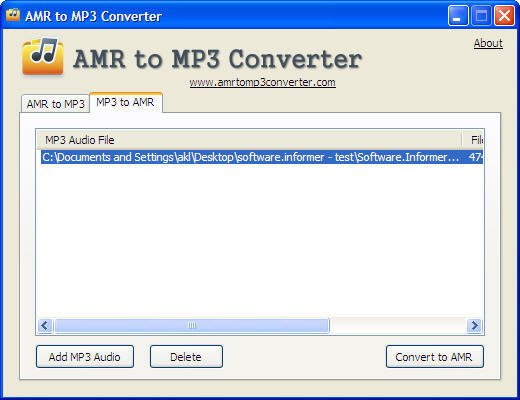Click the Delete button

[x=186, y=357]
